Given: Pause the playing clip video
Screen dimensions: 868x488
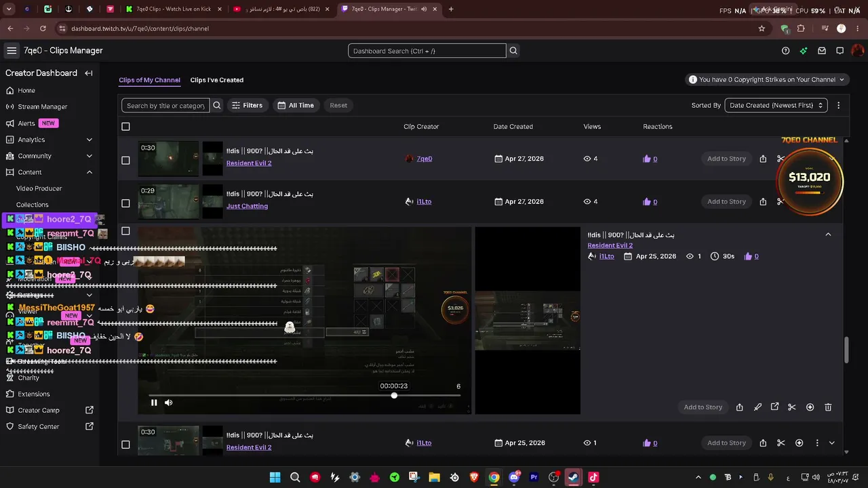Looking at the screenshot, I should coord(154,403).
